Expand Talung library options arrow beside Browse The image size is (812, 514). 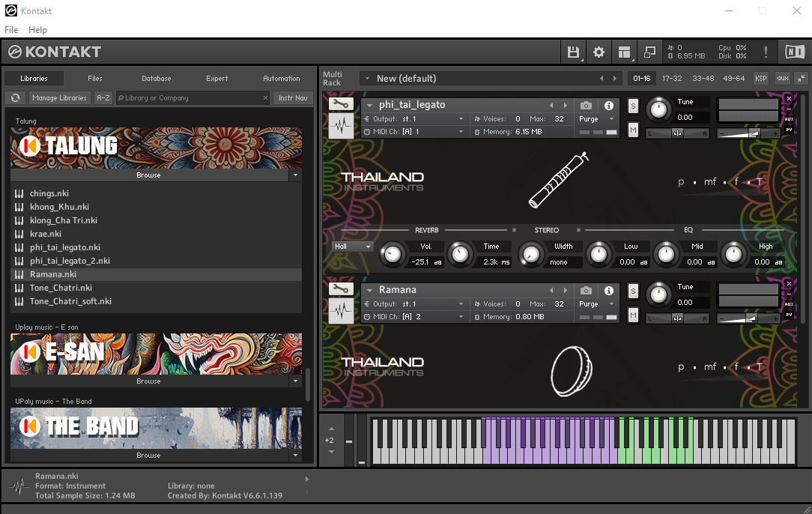(x=295, y=175)
